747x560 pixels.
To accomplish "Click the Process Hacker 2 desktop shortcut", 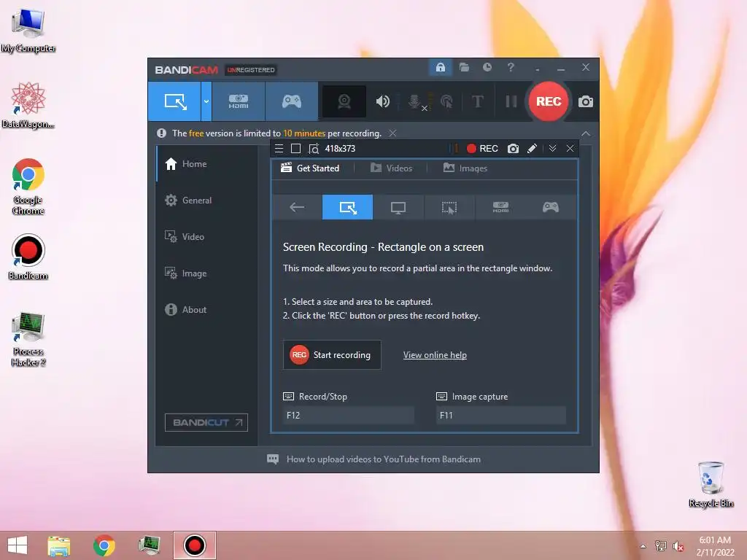I will click(x=28, y=340).
